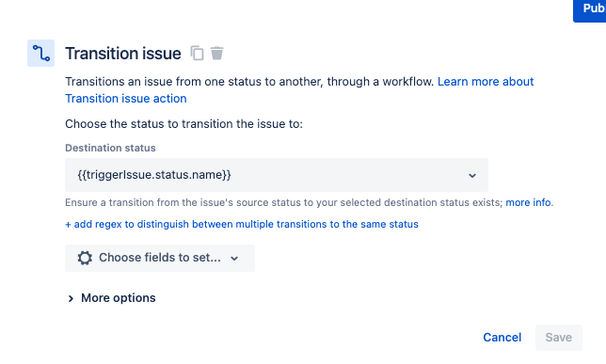
Task: Duplicate this component using the copy icon
Action: 197,53
